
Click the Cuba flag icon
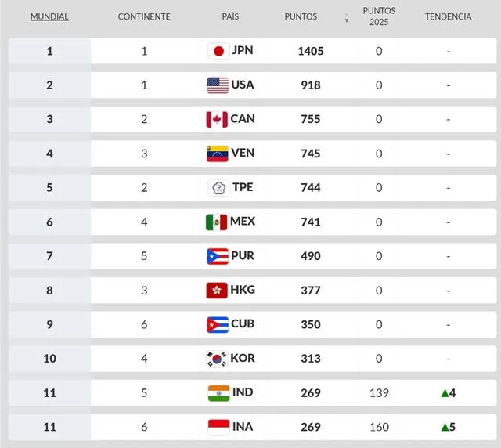coord(217,324)
